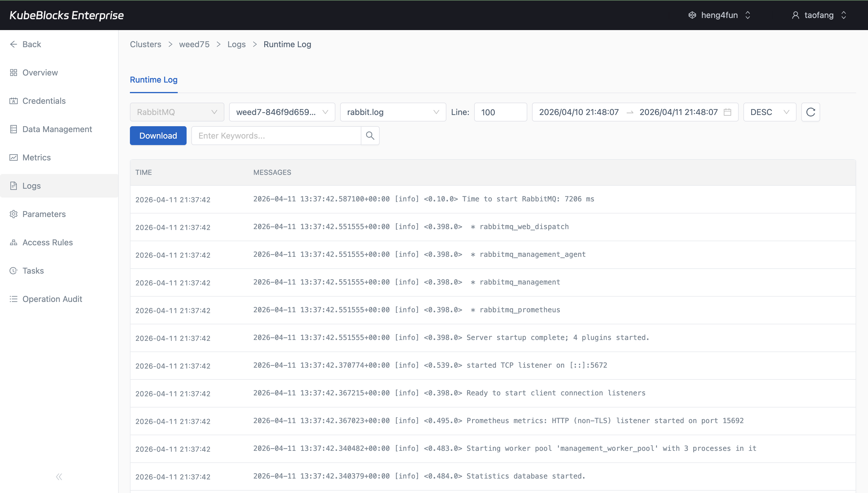Image resolution: width=868 pixels, height=493 pixels.
Task: Open the Tasks section
Action: (x=33, y=271)
